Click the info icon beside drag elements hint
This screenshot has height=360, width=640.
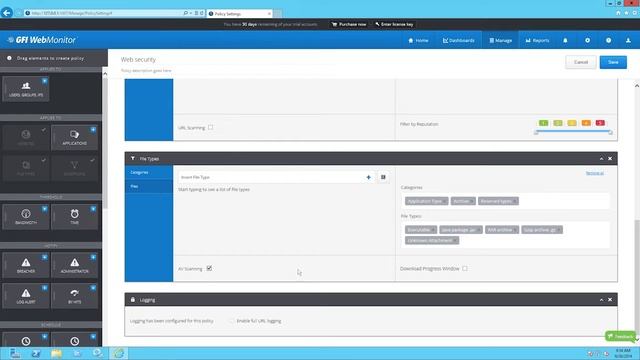coord(9,58)
